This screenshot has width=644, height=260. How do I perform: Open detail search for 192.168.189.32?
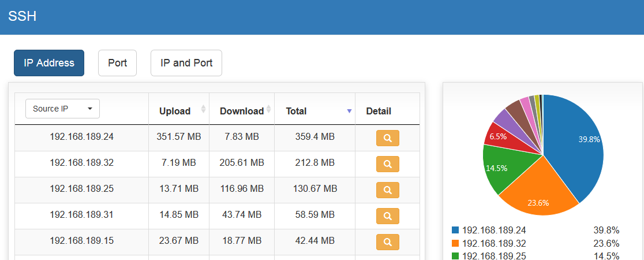(x=387, y=164)
